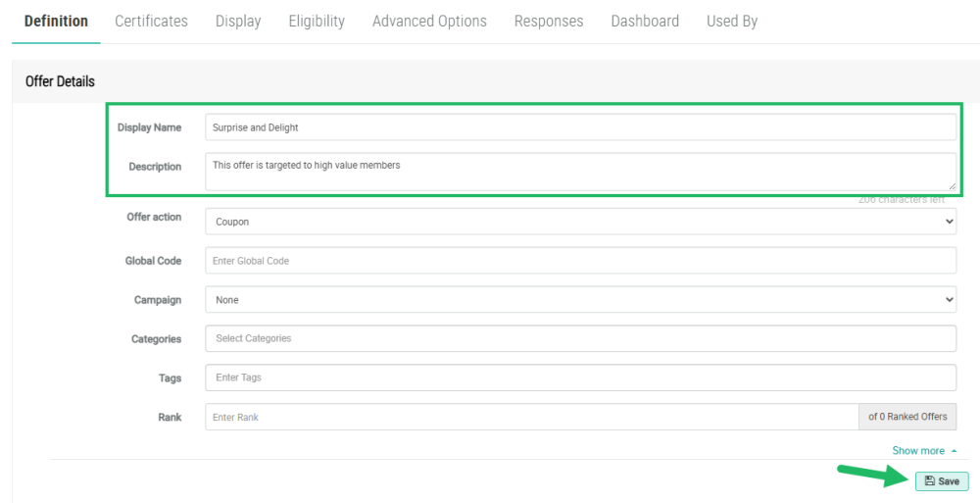The height and width of the screenshot is (503, 980).
Task: Focus the Enter Rank input field
Action: coord(531,417)
